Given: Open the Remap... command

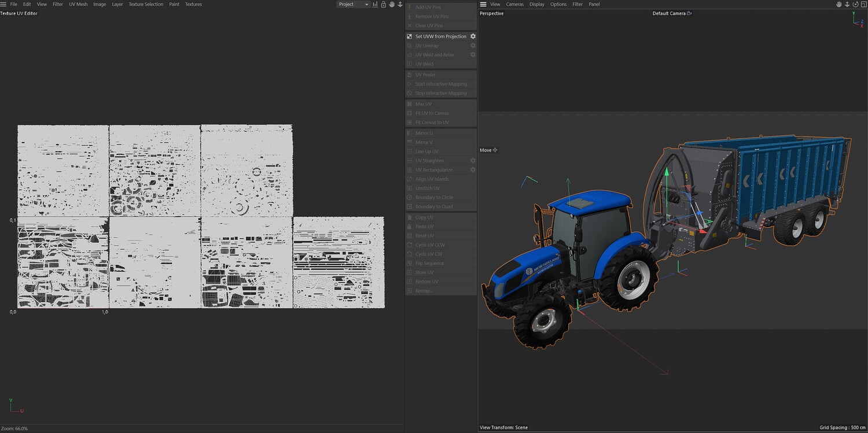Looking at the screenshot, I should coord(441,291).
